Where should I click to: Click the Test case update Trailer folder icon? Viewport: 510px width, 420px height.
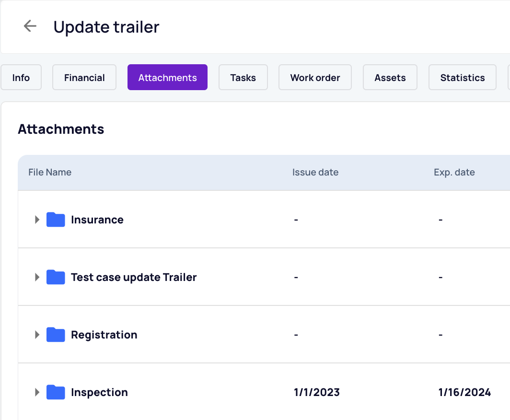pos(56,277)
